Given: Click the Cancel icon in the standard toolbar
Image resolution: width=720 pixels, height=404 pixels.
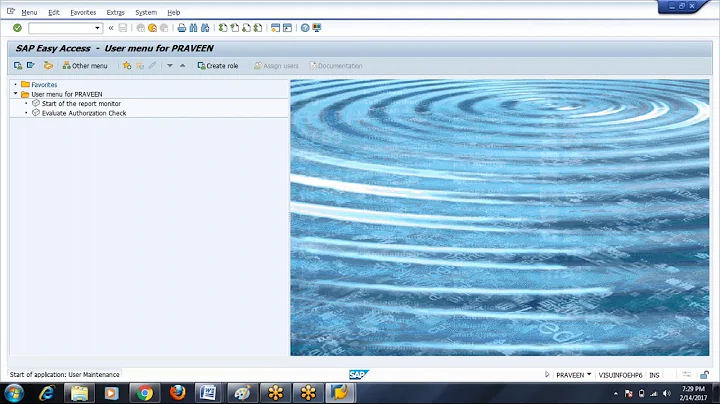Looking at the screenshot, I should (x=164, y=28).
